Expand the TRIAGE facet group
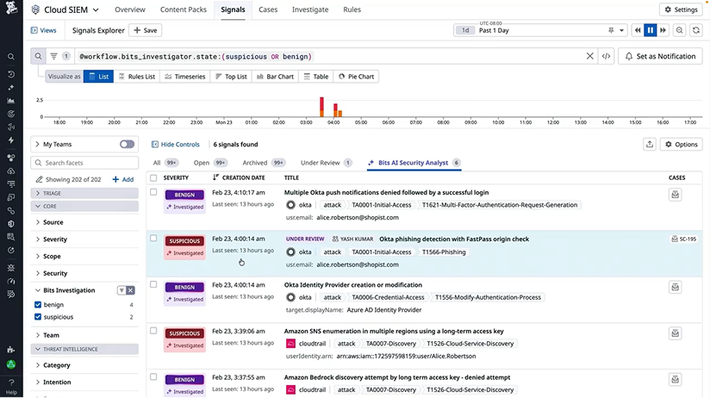The image size is (710, 398). pyautogui.click(x=84, y=193)
